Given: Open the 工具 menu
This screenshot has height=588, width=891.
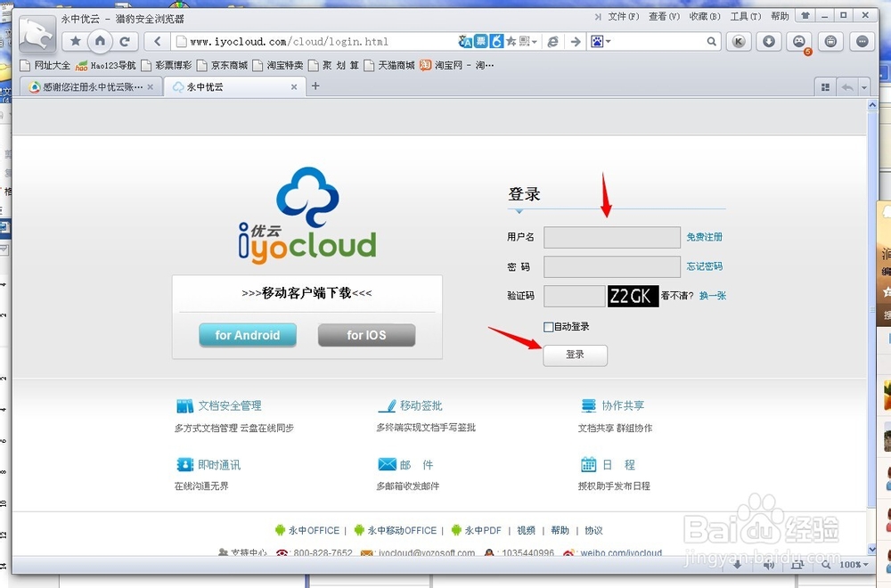Looking at the screenshot, I should coord(746,16).
